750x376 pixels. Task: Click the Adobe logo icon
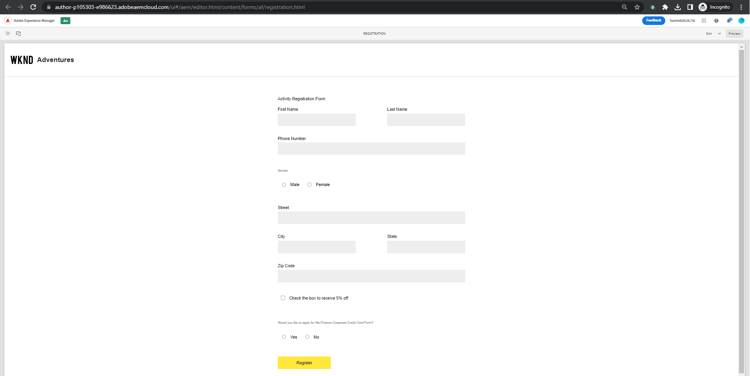coord(8,21)
